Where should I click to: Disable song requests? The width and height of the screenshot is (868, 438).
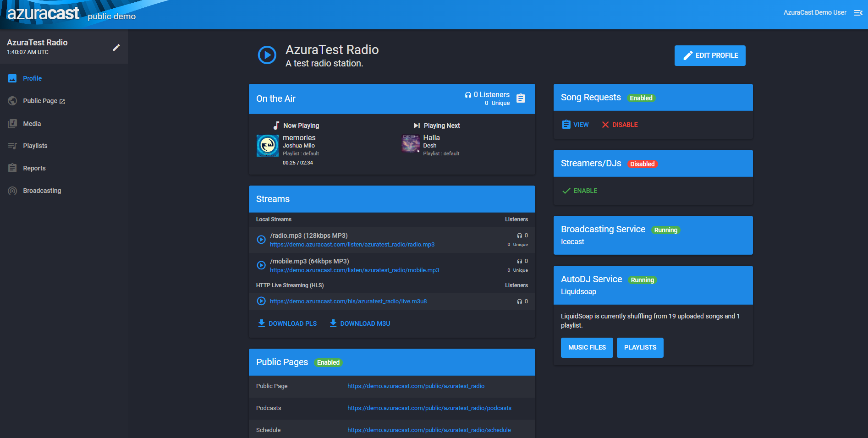tap(620, 125)
